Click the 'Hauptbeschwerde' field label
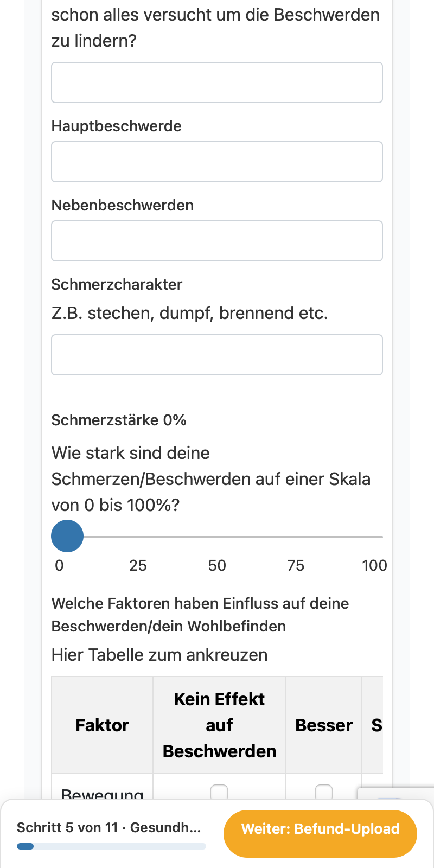434x868 pixels. (x=117, y=126)
